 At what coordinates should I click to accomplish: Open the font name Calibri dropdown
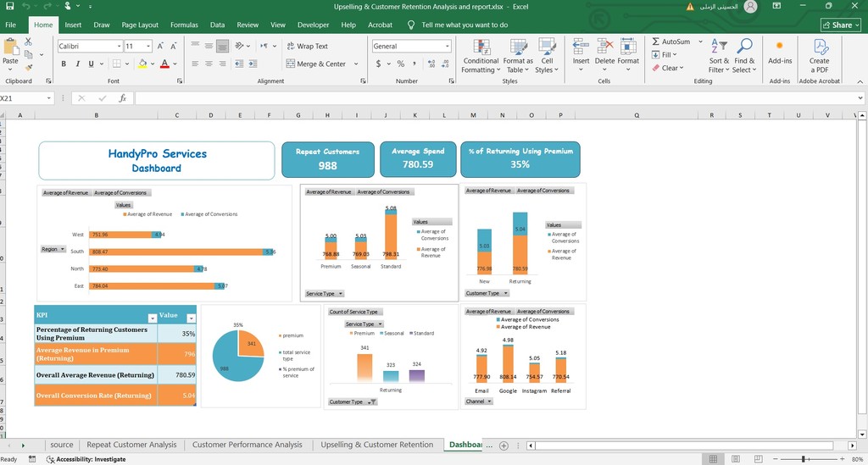point(119,47)
